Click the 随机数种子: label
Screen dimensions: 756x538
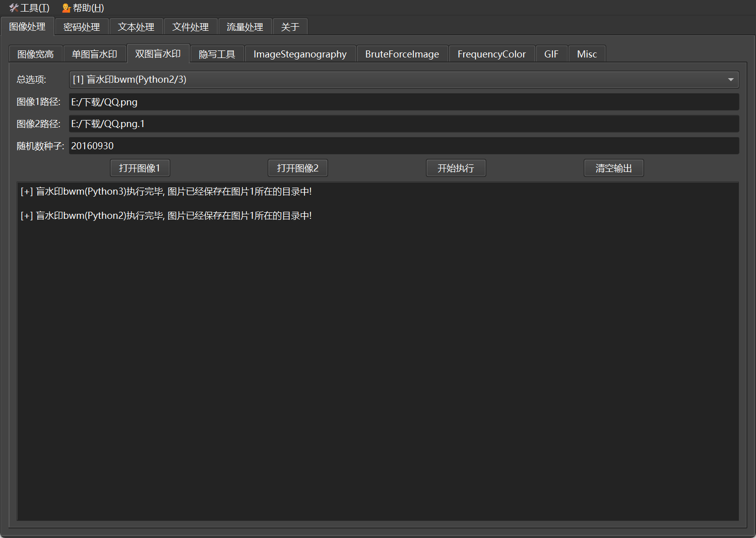point(40,146)
